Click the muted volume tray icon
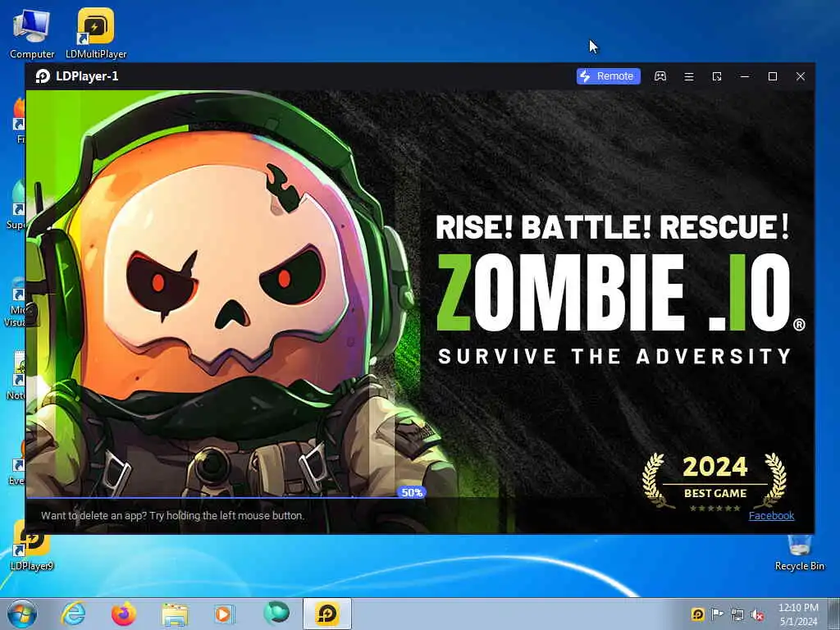840x630 pixels. pos(757,614)
